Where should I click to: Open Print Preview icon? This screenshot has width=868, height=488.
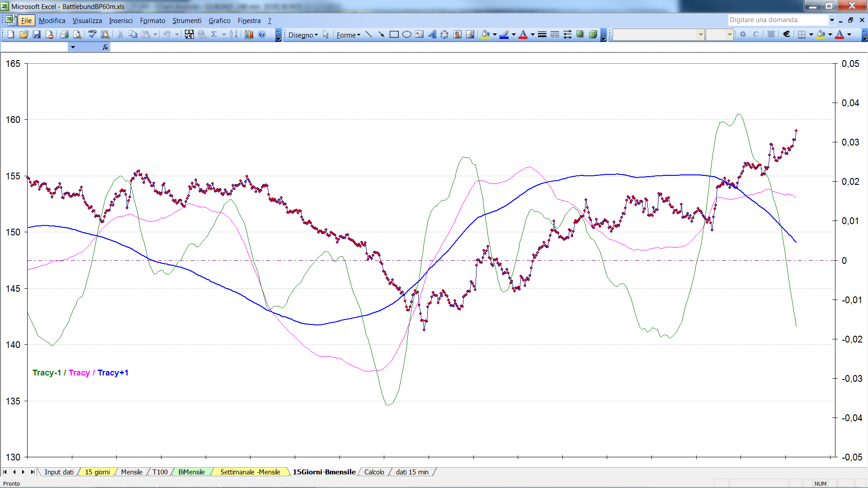tap(77, 34)
